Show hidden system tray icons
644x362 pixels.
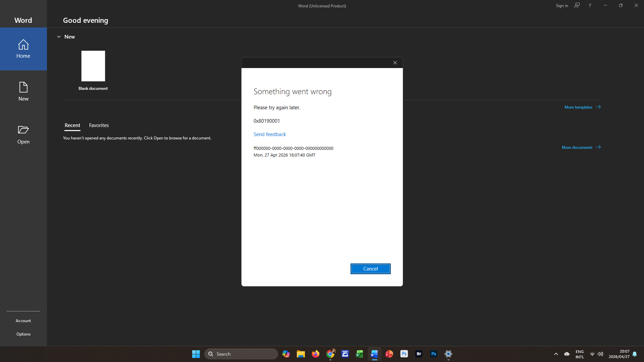point(556,354)
